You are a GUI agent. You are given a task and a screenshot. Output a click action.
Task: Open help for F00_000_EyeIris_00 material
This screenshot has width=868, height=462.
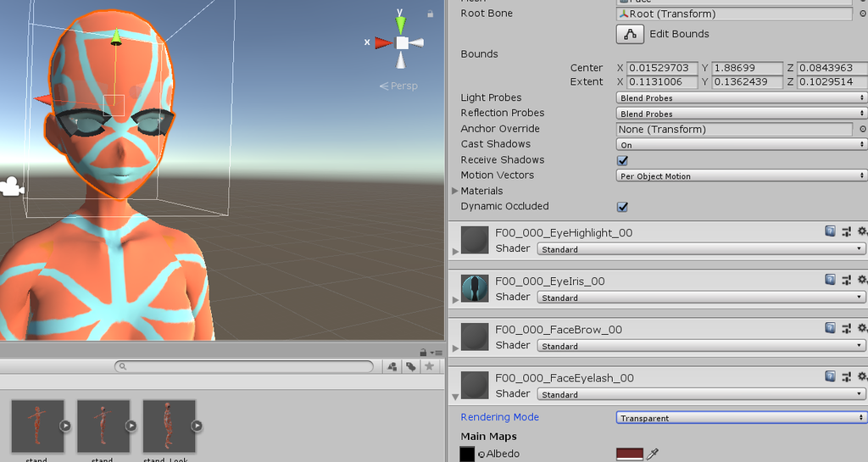[x=830, y=280]
